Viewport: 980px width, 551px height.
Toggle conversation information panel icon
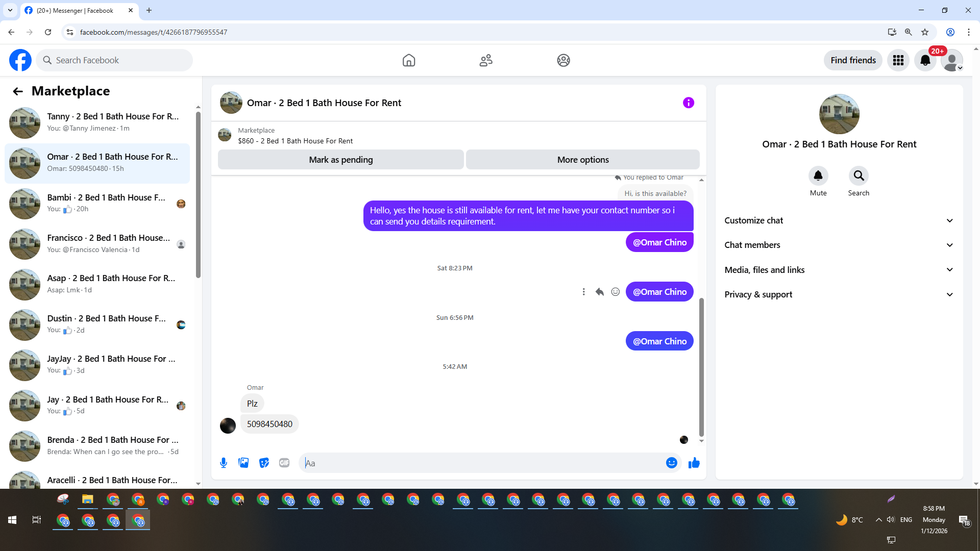click(x=688, y=103)
